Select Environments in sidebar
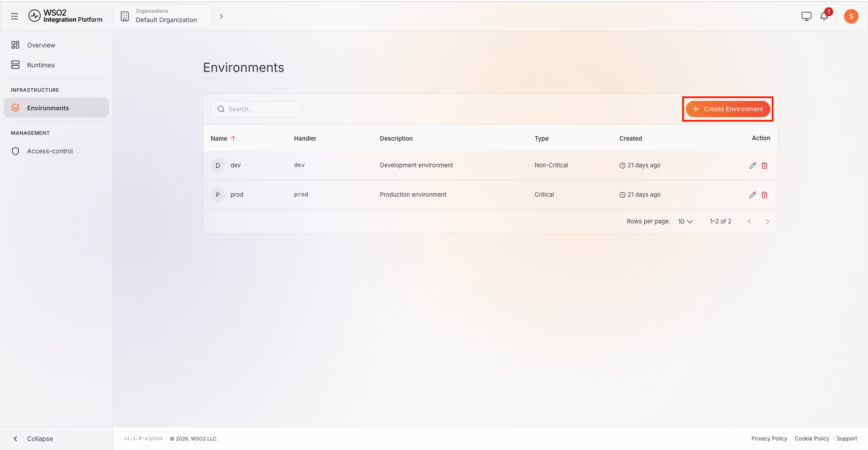The height and width of the screenshot is (450, 868). tap(57, 108)
